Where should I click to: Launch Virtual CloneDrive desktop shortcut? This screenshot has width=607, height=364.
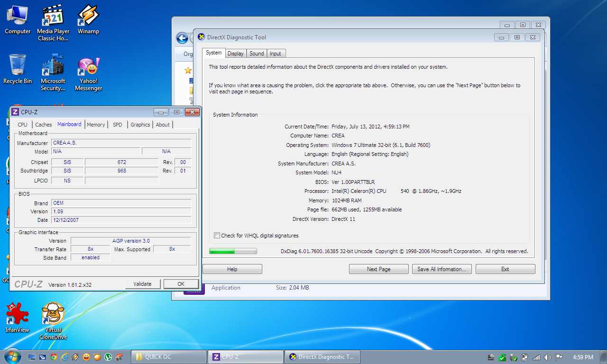(53, 321)
